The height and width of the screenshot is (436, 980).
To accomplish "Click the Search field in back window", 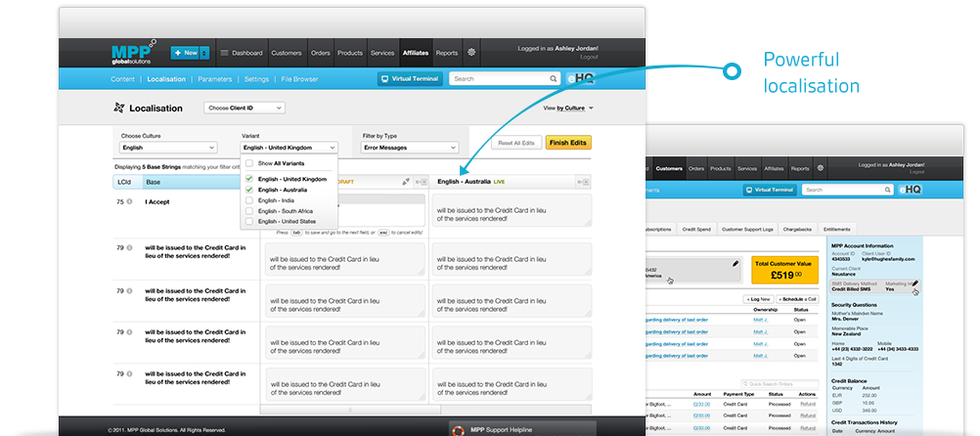I will [847, 190].
